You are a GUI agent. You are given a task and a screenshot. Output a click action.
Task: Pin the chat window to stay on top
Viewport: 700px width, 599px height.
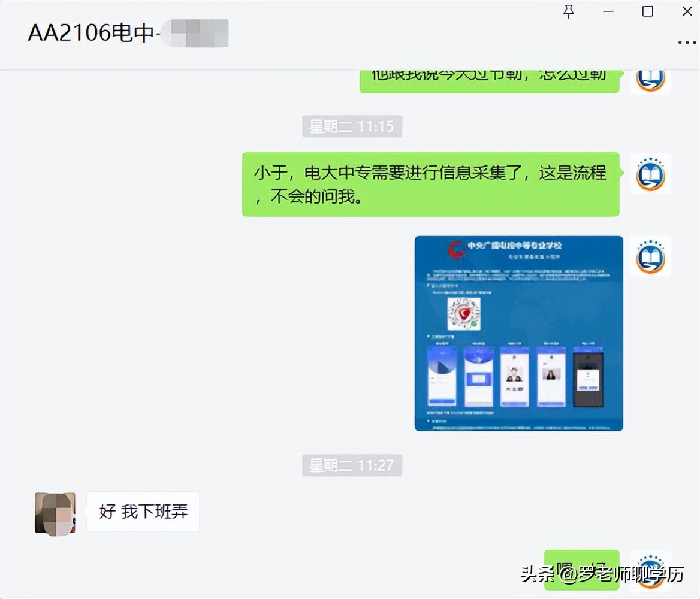click(x=568, y=11)
